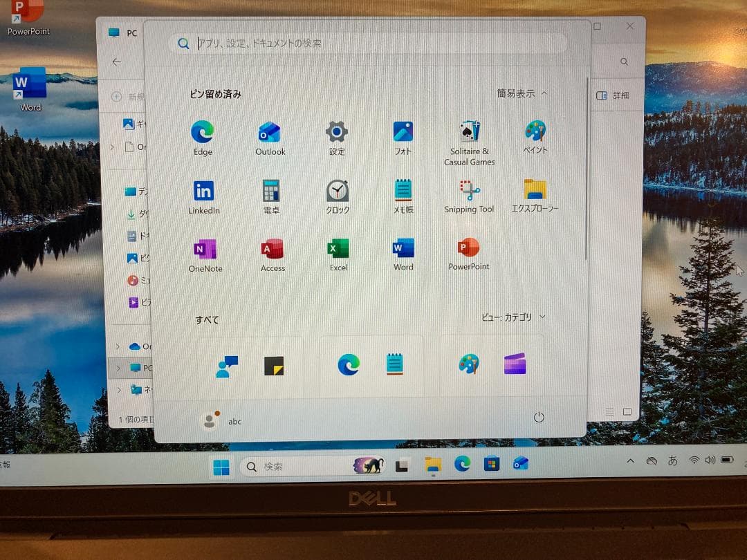747x560 pixels.
Task: Expand OneDrive tree node in Explorer sidebar
Action: pos(118,346)
